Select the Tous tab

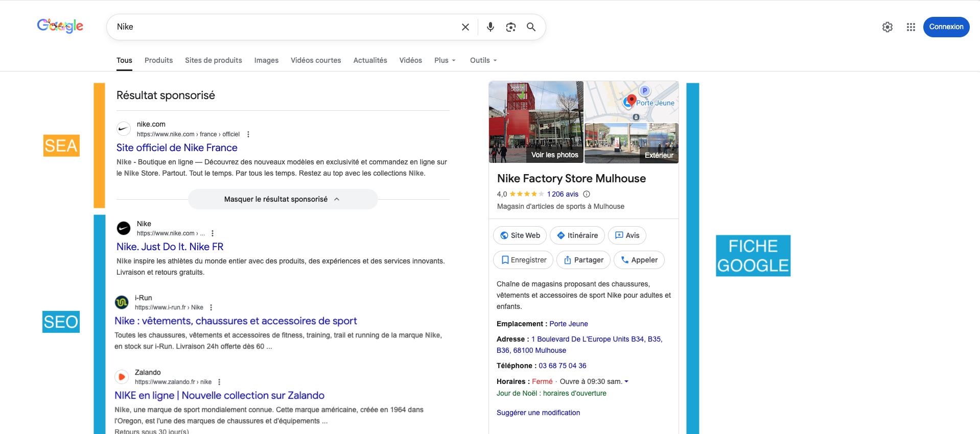click(x=124, y=60)
